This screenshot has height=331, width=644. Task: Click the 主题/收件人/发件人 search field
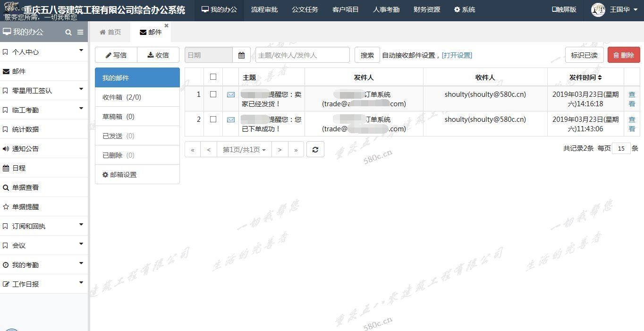pos(302,55)
